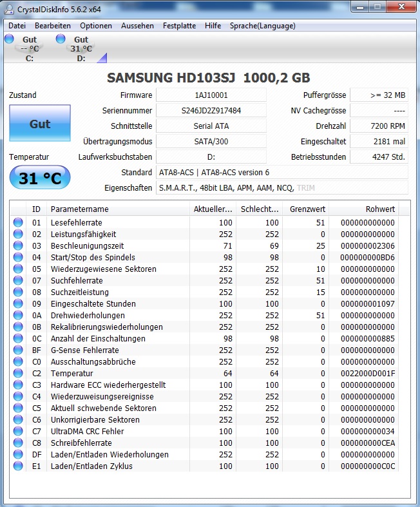Screen dimensions: 420x507
Task: Open the Festplatte menu
Action: click(180, 26)
